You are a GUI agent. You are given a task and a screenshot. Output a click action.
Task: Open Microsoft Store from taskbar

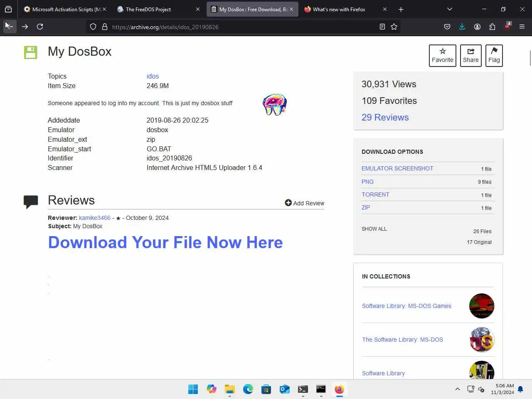[266, 389]
